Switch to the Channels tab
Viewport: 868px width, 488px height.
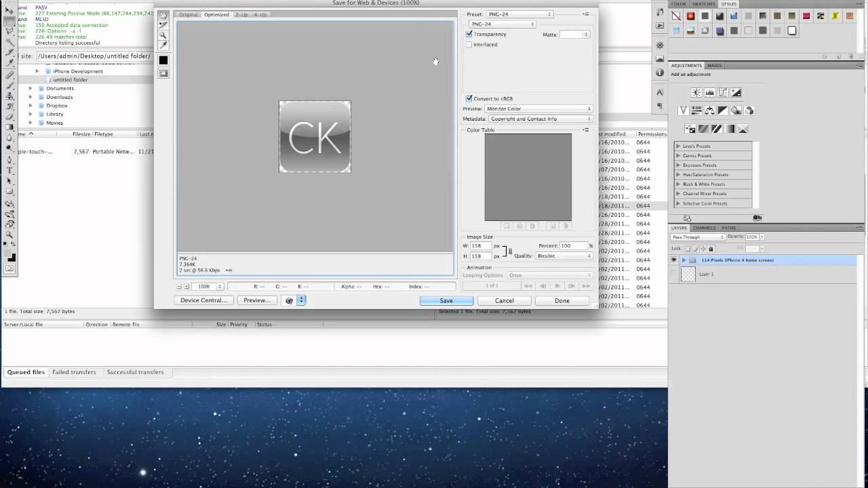coord(705,228)
